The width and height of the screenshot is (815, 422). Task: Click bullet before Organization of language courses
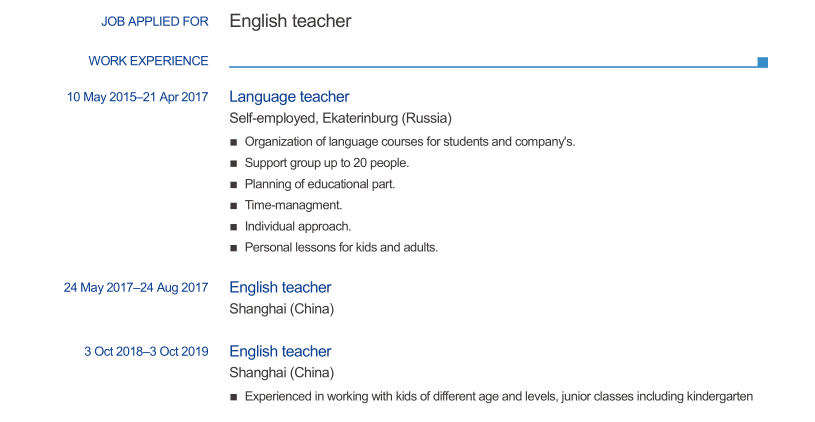click(x=234, y=142)
